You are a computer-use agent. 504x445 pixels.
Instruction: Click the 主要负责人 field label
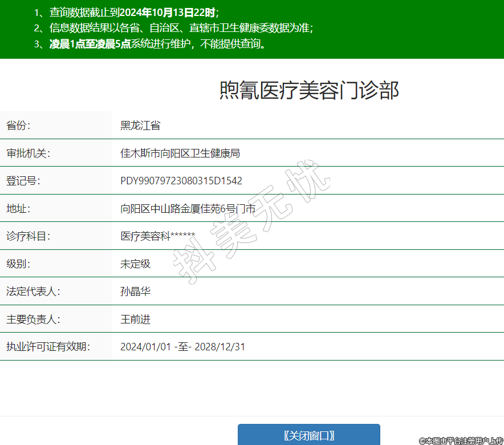[33, 319]
